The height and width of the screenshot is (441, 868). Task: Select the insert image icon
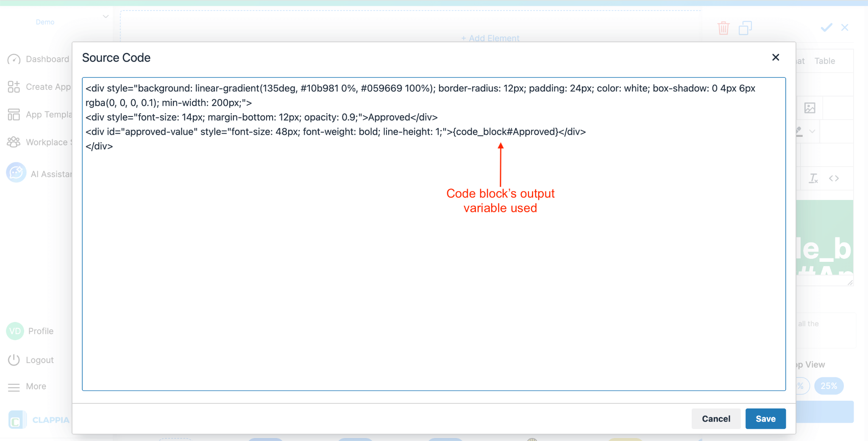click(810, 108)
